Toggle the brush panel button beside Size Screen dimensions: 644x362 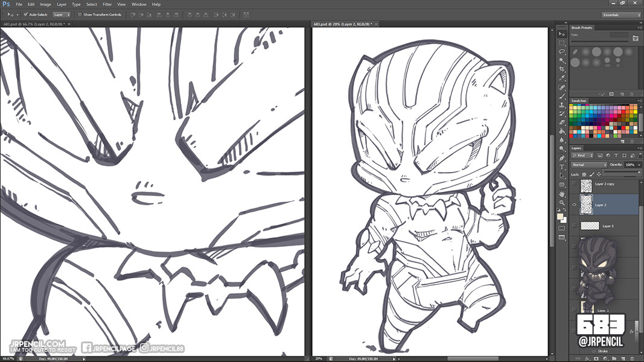(x=636, y=38)
